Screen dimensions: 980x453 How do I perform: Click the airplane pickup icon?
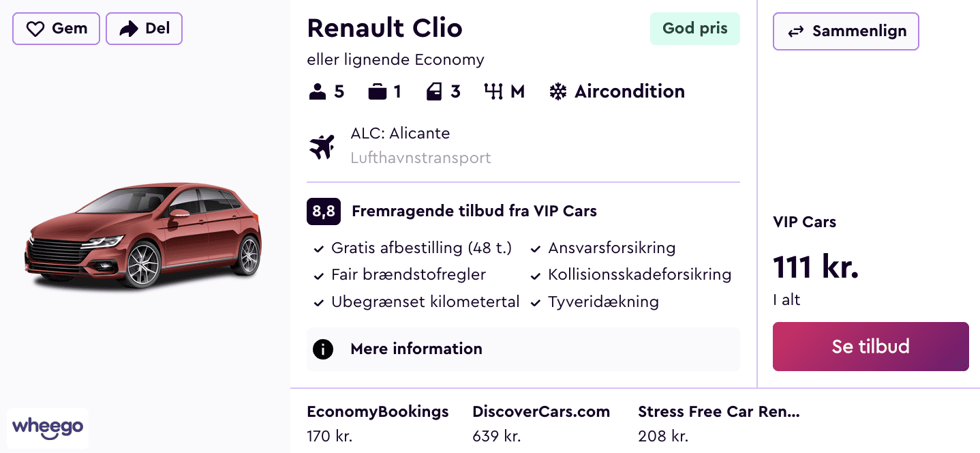coord(322,146)
